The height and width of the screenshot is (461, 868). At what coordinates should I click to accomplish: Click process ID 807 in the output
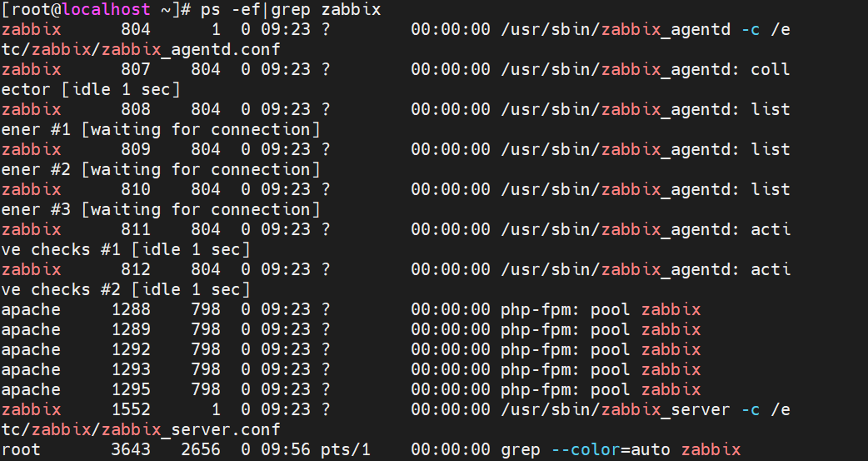click(x=136, y=69)
